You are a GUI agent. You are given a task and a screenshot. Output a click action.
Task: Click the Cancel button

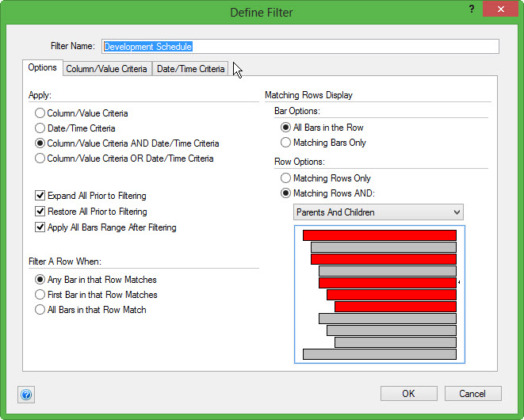tap(472, 394)
